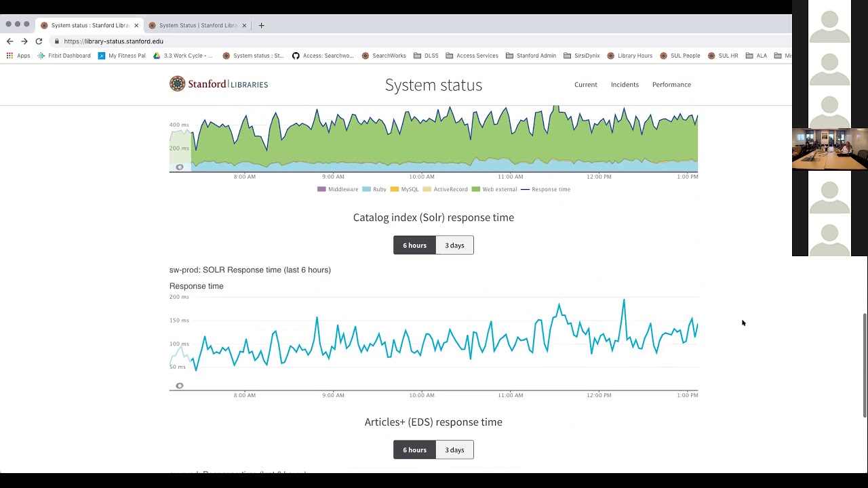Image resolution: width=868 pixels, height=488 pixels.
Task: Click inside the browser address bar
Action: tap(203, 41)
